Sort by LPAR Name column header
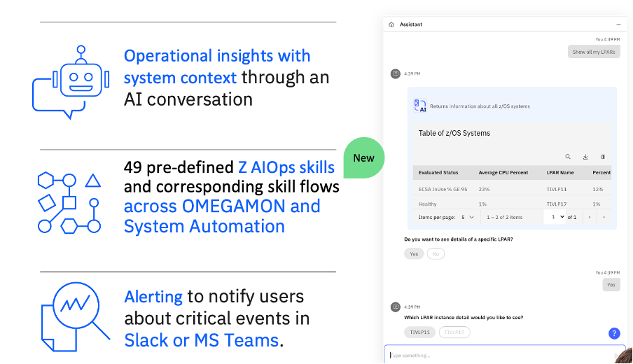This screenshot has height=364, width=633. pyautogui.click(x=560, y=172)
